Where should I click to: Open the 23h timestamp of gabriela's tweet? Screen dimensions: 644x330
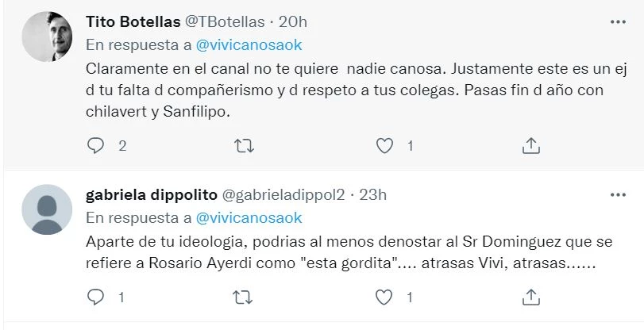point(372,194)
